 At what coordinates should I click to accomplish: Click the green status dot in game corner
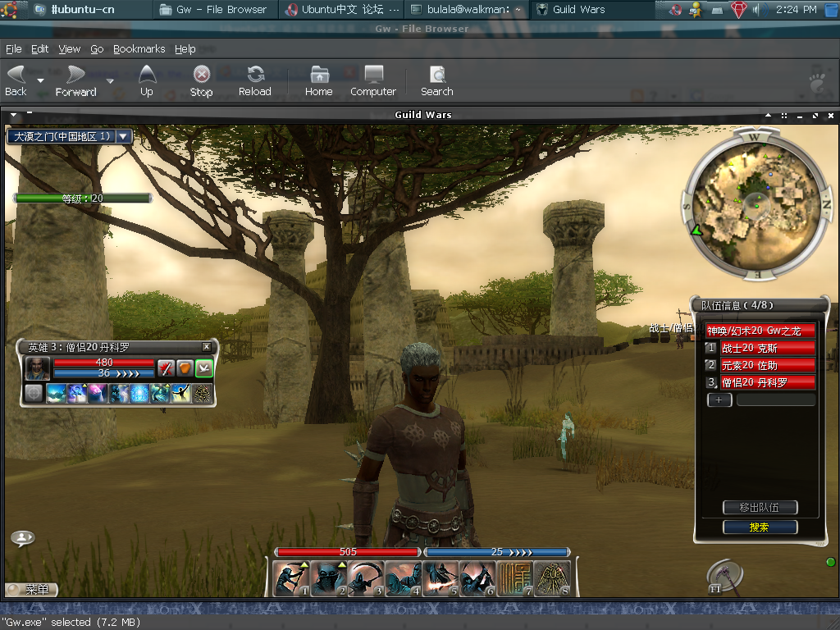point(830,562)
